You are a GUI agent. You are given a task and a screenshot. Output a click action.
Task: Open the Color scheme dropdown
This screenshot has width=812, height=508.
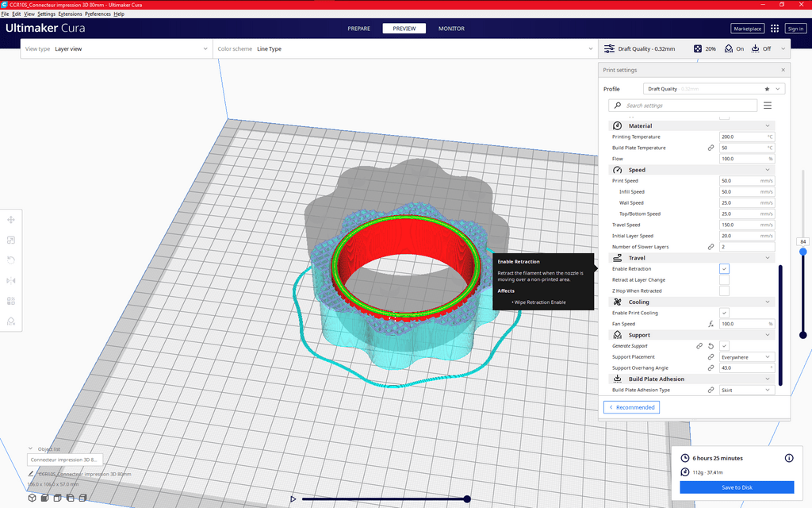(x=405, y=48)
